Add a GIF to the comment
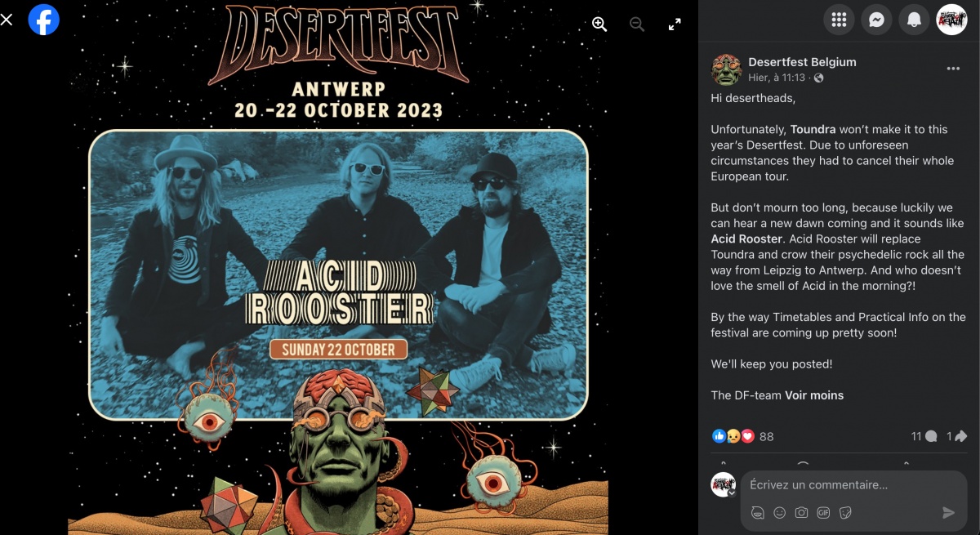The image size is (980, 535). pos(823,512)
